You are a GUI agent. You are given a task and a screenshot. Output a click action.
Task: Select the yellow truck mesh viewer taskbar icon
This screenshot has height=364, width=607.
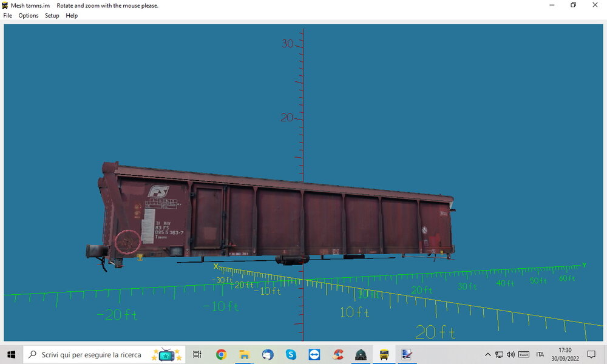(384, 354)
